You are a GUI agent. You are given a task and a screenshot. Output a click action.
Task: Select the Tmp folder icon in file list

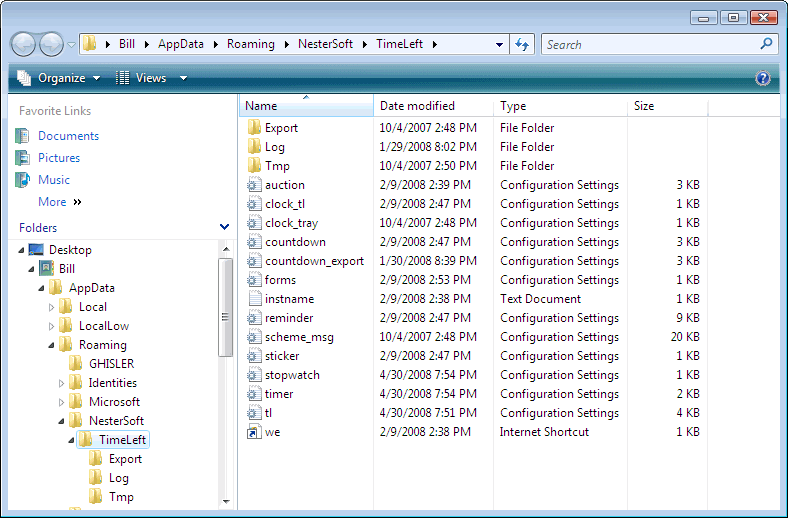pos(254,166)
